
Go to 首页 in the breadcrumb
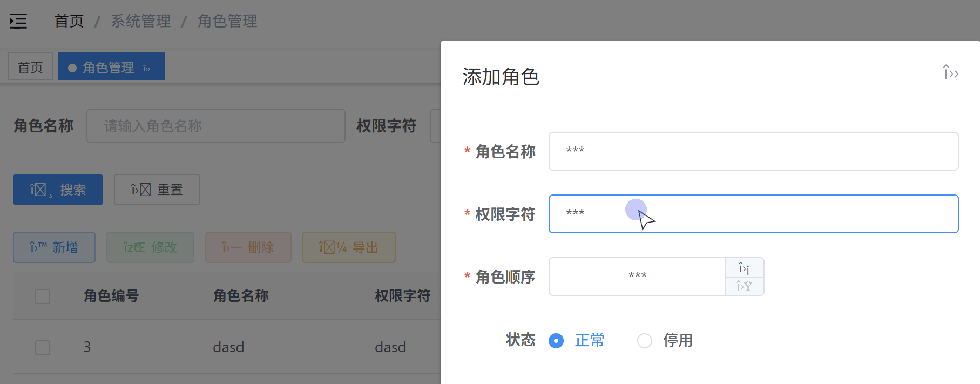[69, 21]
